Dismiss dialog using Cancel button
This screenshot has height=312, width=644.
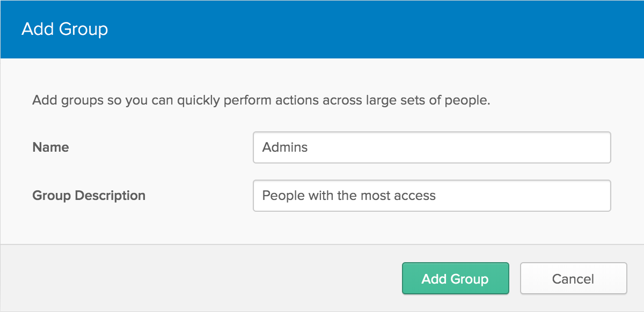click(573, 278)
